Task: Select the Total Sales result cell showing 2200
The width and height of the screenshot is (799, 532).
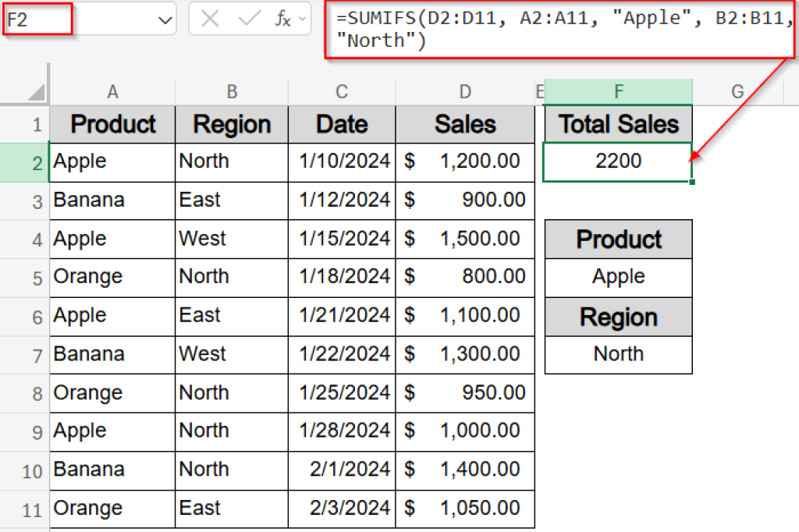Action: click(618, 161)
